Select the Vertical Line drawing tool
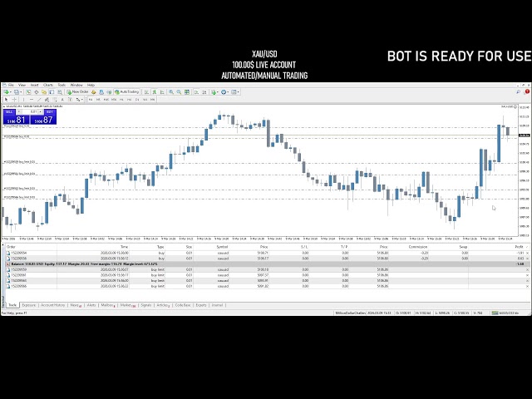The width and height of the screenshot is (532, 399). point(23,100)
